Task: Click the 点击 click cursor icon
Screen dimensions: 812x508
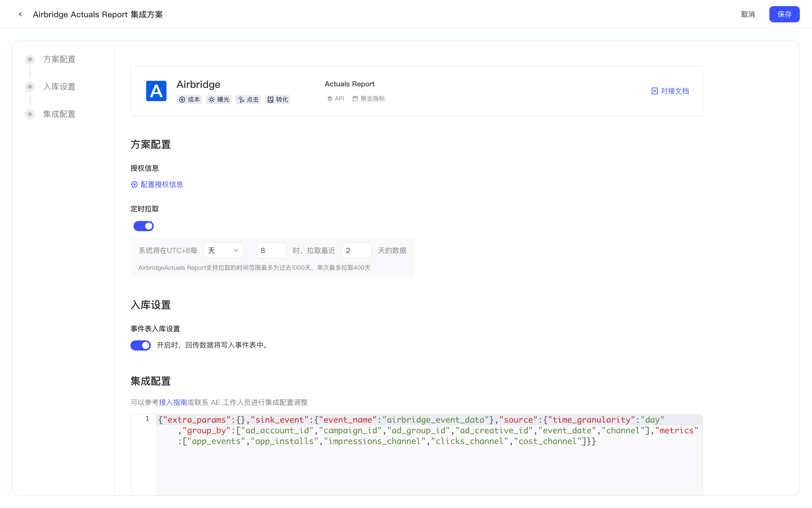Action: (241, 100)
